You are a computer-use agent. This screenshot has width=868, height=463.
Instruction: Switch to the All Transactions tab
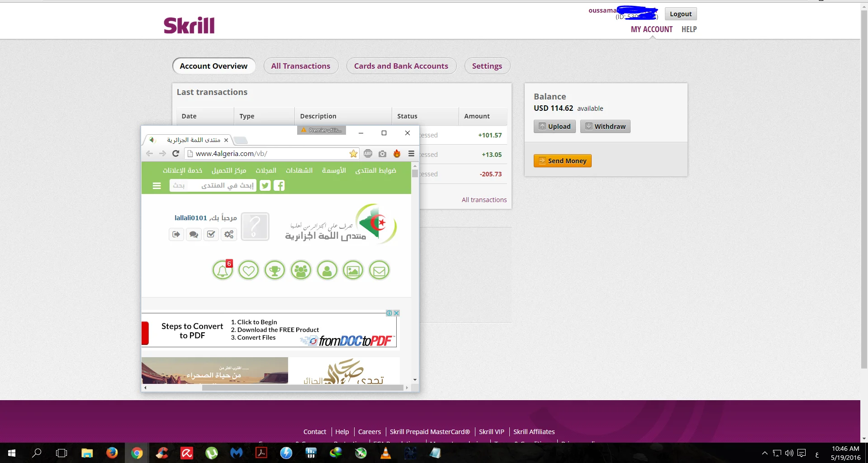[x=301, y=66]
